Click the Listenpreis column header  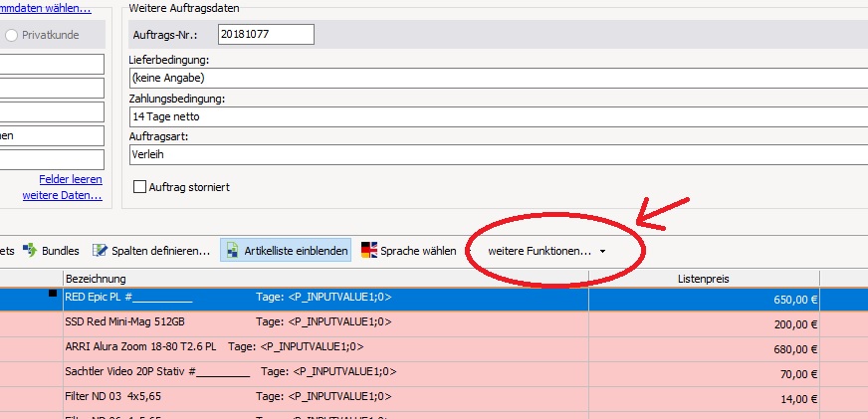[x=704, y=279]
